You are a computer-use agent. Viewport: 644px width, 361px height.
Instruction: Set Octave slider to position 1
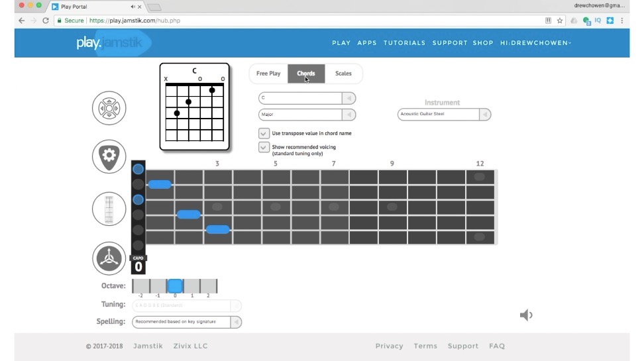[191, 286]
